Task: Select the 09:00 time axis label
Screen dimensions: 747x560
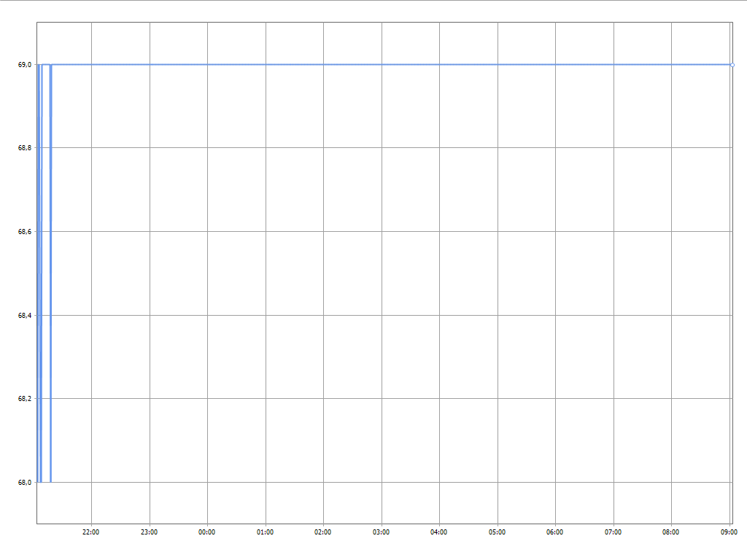Action: tap(729, 532)
